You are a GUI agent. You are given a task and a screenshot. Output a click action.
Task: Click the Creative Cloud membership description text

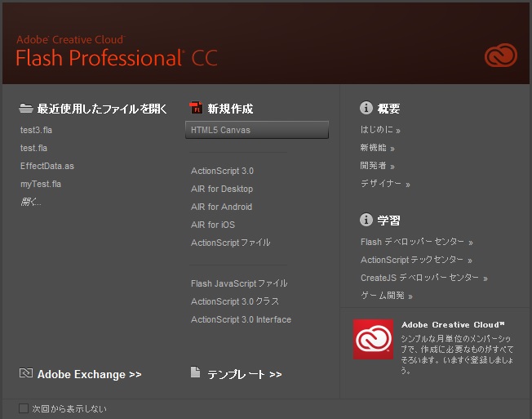457,354
